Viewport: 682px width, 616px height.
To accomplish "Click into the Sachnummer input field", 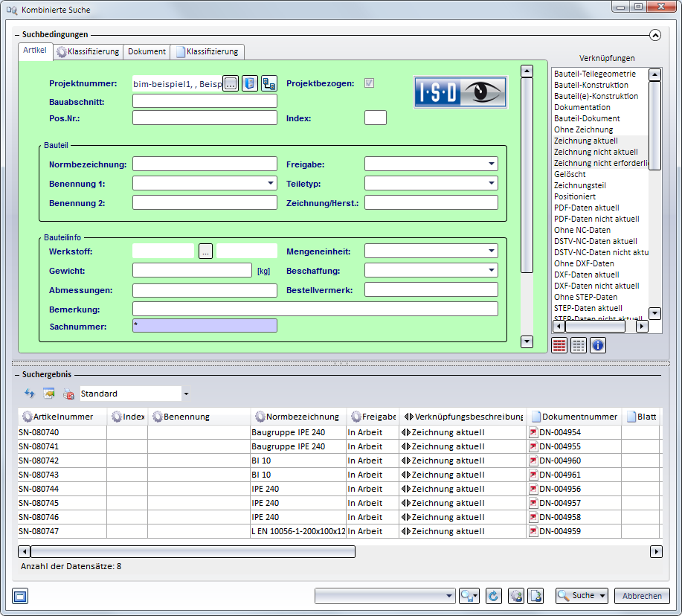I will pos(205,326).
